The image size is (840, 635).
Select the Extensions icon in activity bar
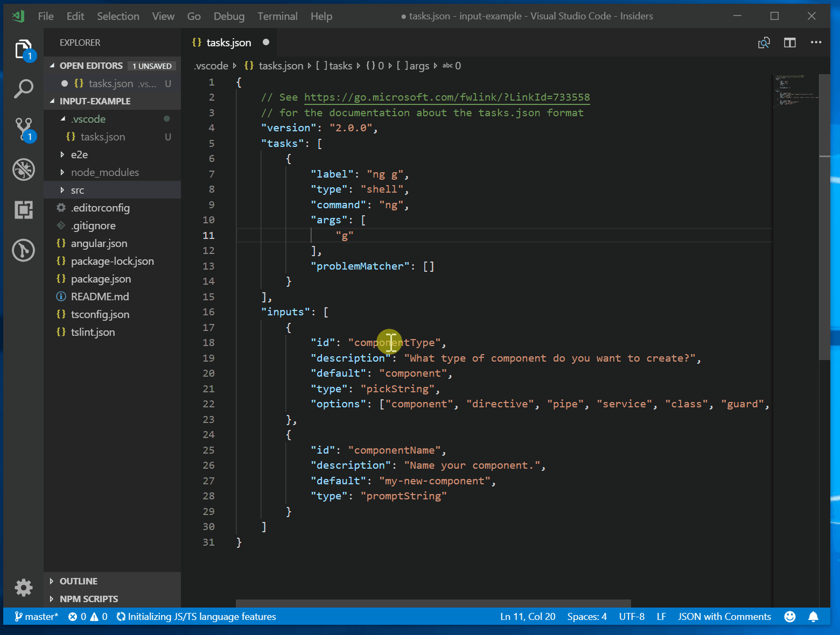(23, 210)
